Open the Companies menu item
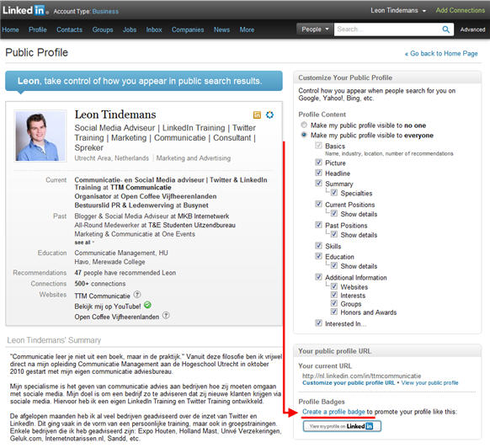 tap(188, 29)
